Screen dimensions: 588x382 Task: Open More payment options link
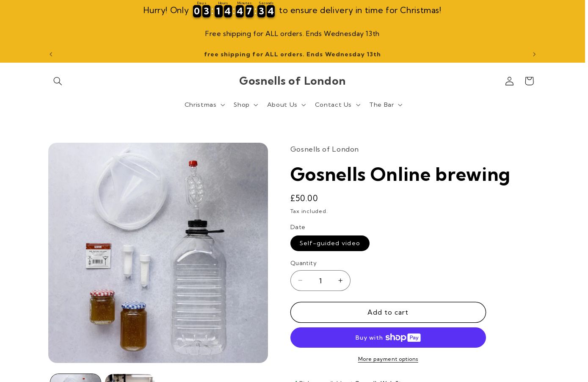(388, 359)
